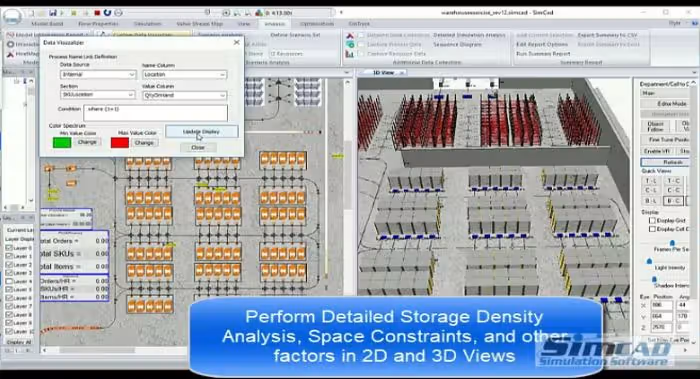700x379 pixels.
Task: Click Run Summary Report
Action: [x=543, y=54]
